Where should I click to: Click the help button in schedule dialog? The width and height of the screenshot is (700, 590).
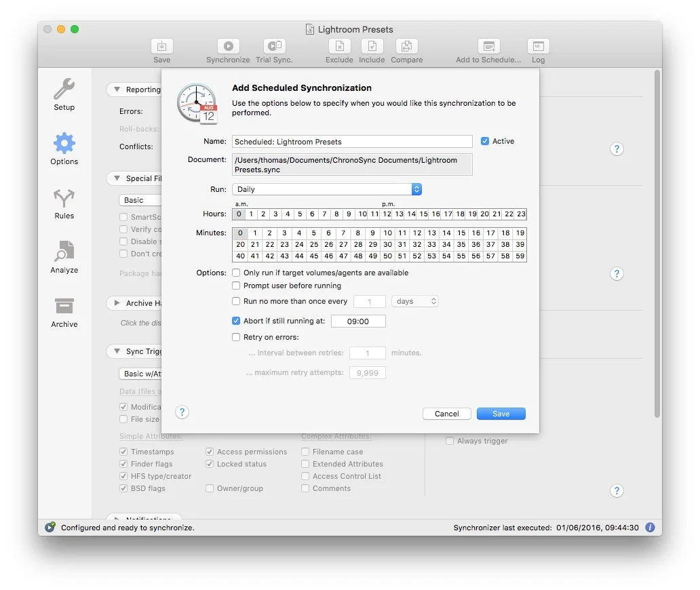coord(182,412)
